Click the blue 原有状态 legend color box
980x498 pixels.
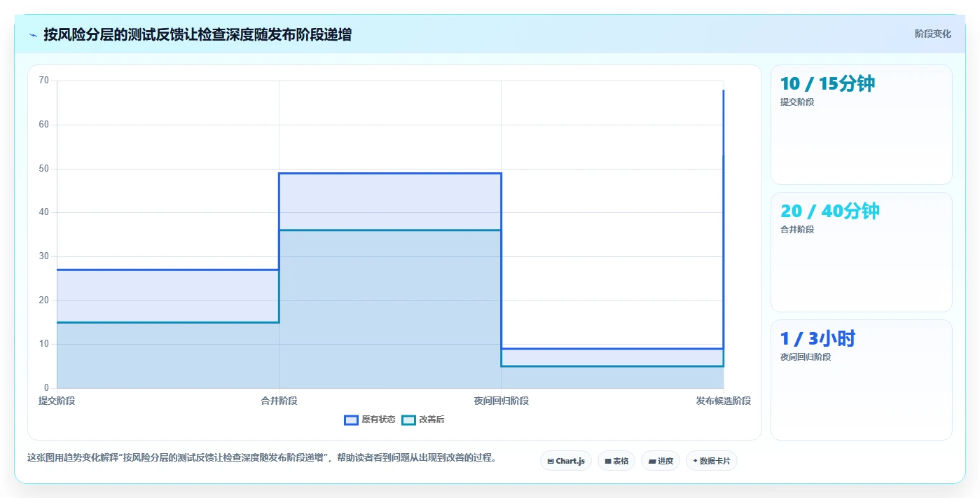pyautogui.click(x=351, y=420)
